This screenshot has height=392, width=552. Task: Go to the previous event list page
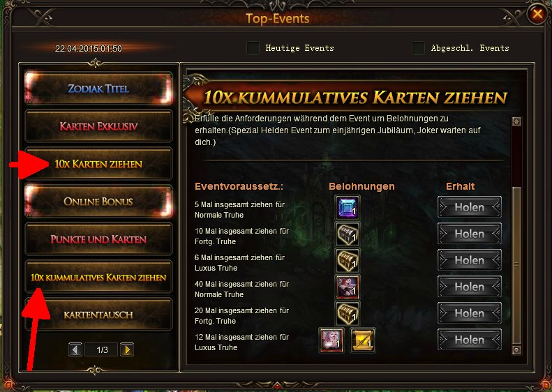[x=75, y=349]
